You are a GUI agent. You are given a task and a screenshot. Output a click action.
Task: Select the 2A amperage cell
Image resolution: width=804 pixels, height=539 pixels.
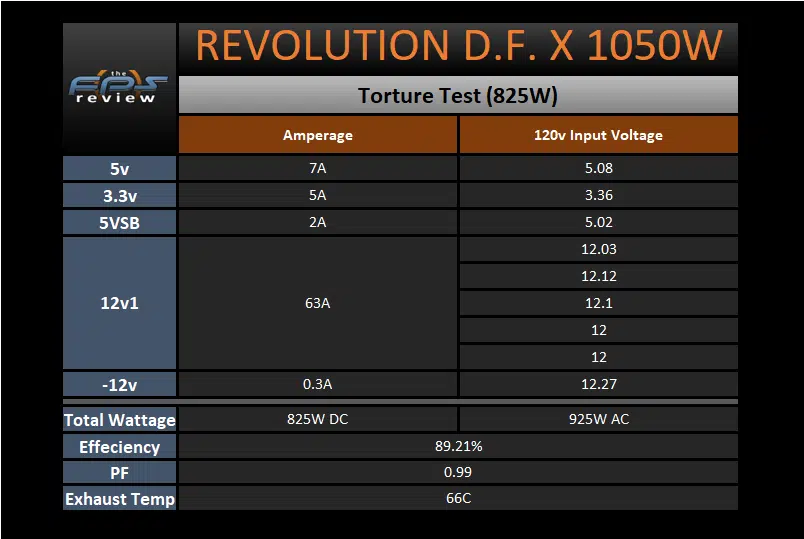[317, 223]
